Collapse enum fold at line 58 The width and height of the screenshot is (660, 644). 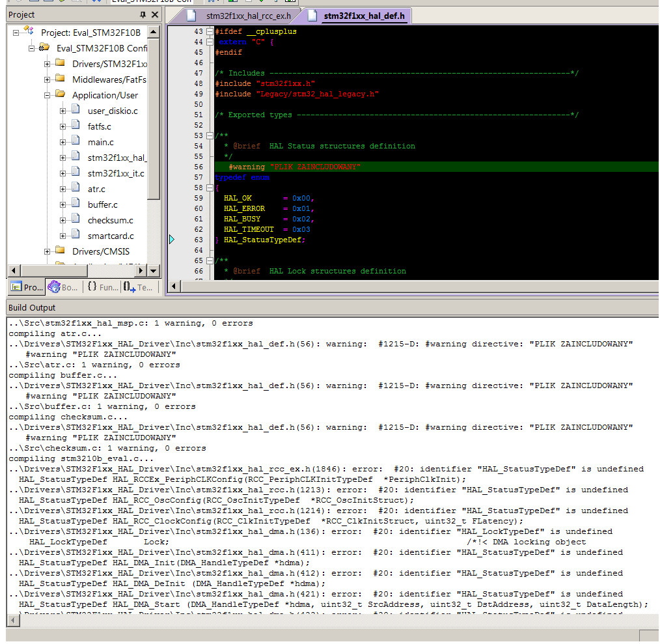[x=210, y=188]
